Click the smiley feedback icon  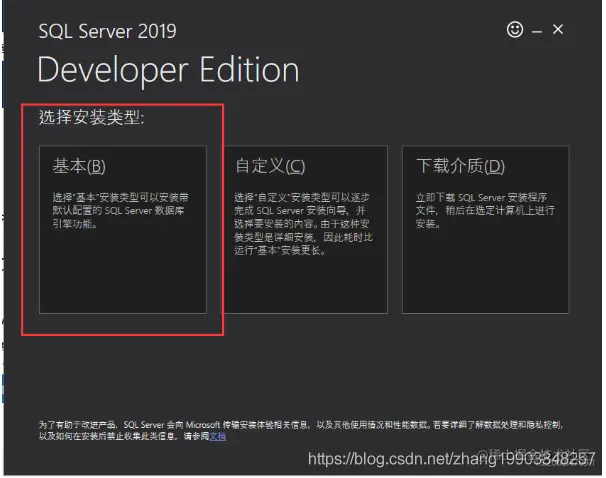click(x=515, y=29)
